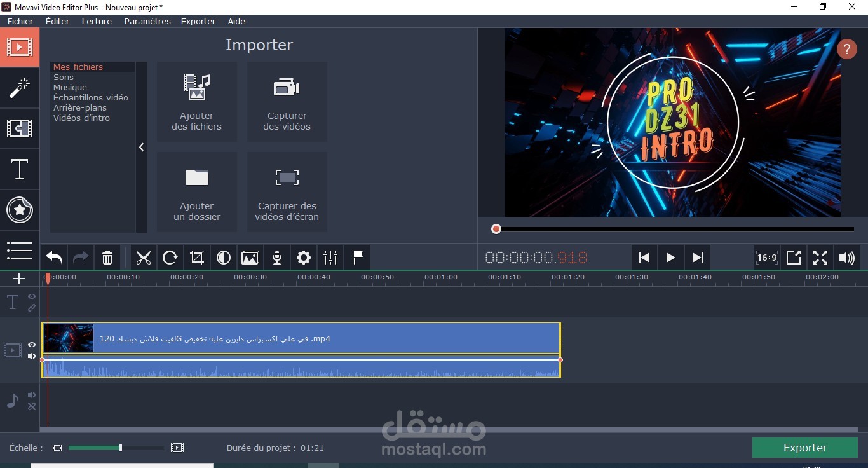The height and width of the screenshot is (468, 868).
Task: Open the Titles text tab
Action: pos(20,169)
